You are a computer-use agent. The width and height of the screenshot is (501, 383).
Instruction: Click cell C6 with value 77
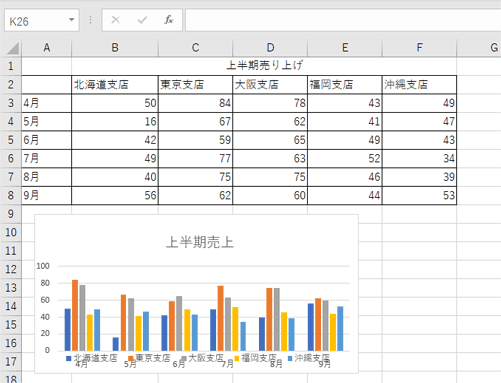(x=195, y=158)
